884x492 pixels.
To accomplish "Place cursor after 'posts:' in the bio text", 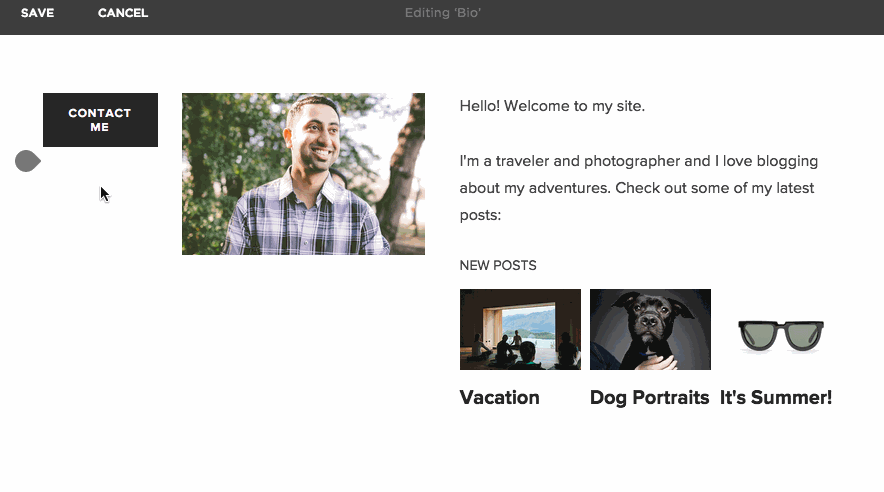I will [501, 215].
